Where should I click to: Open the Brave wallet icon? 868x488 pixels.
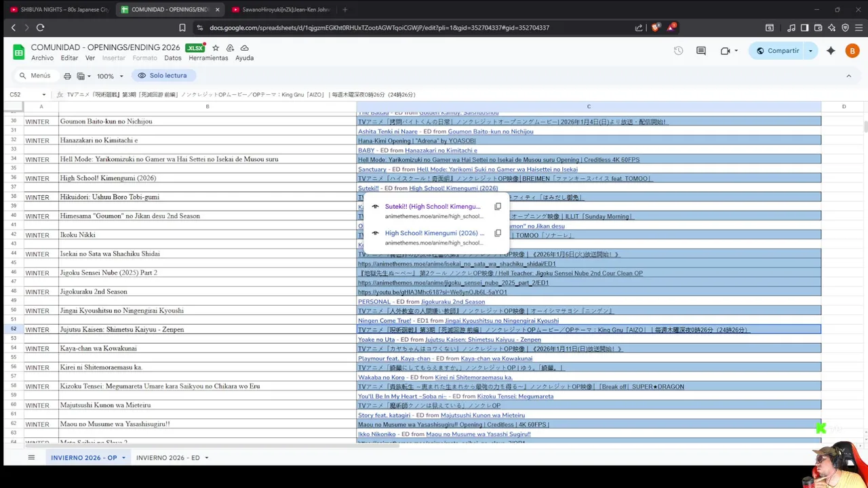(818, 28)
